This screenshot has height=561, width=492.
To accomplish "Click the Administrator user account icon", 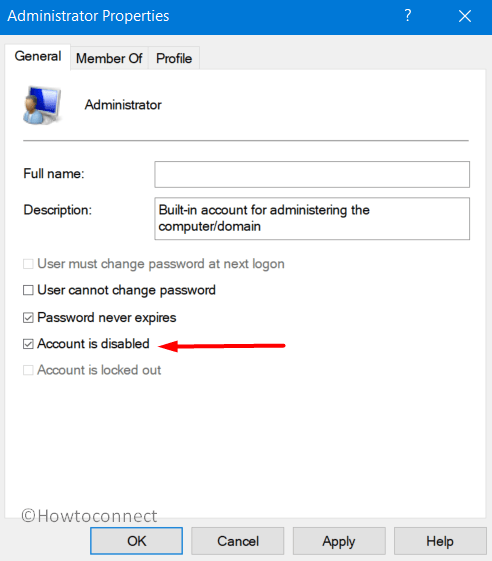I will point(42,105).
